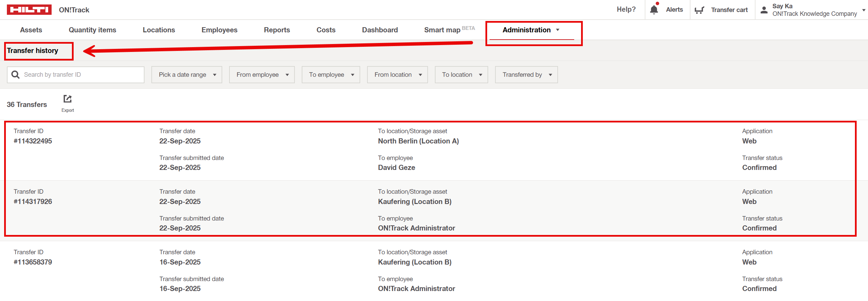Open the Costs tab
Image resolution: width=868 pixels, height=301 pixels.
click(326, 30)
